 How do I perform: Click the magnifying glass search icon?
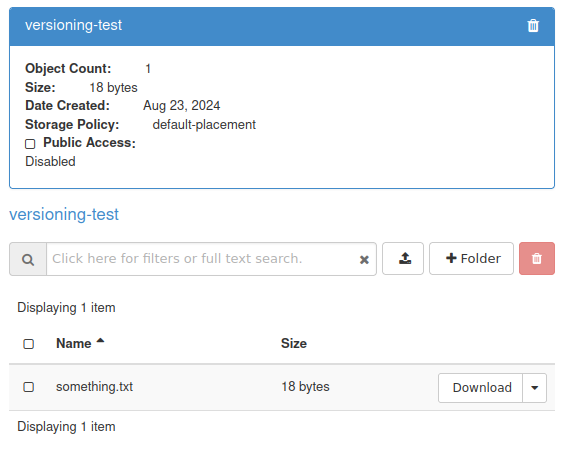28,259
